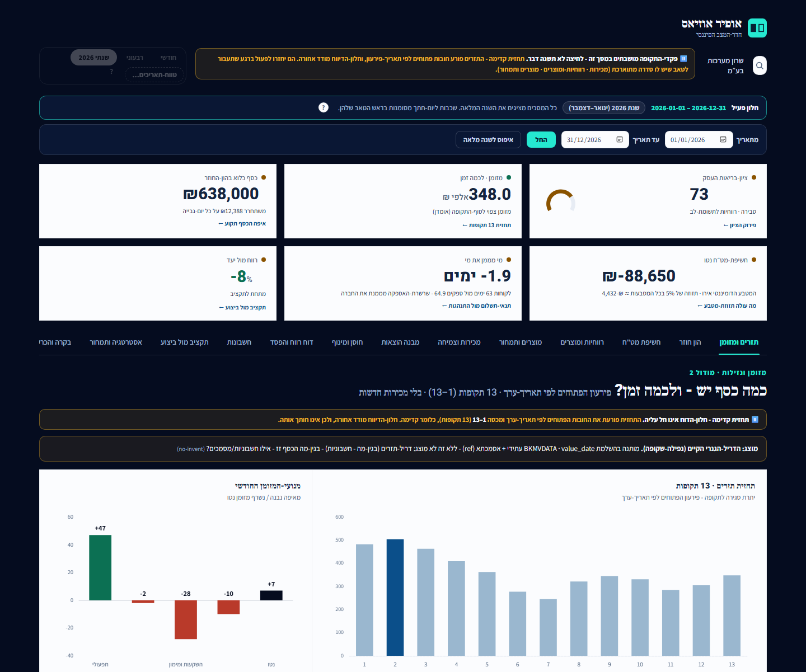Click the מתאריך date field showing 01/01/2026

coord(699,139)
